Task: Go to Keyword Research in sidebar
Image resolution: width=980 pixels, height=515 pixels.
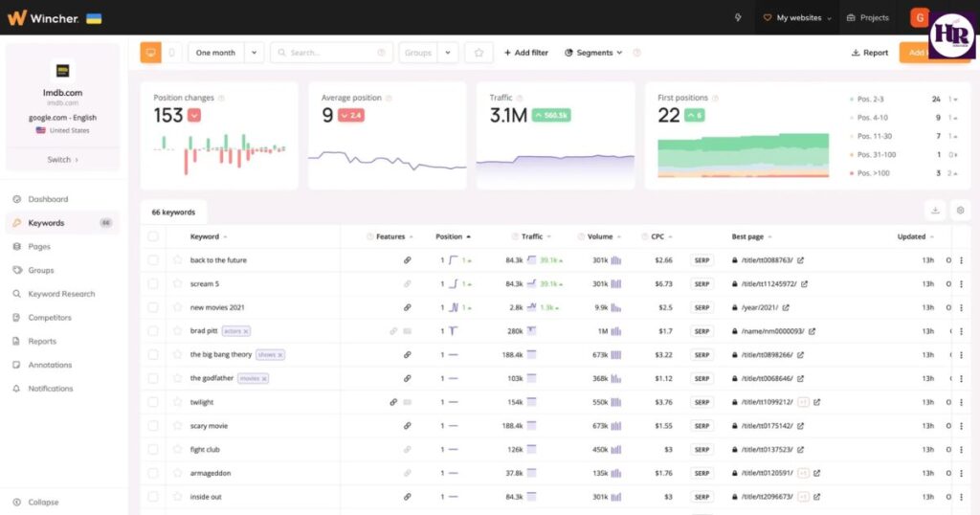Action: [61, 294]
